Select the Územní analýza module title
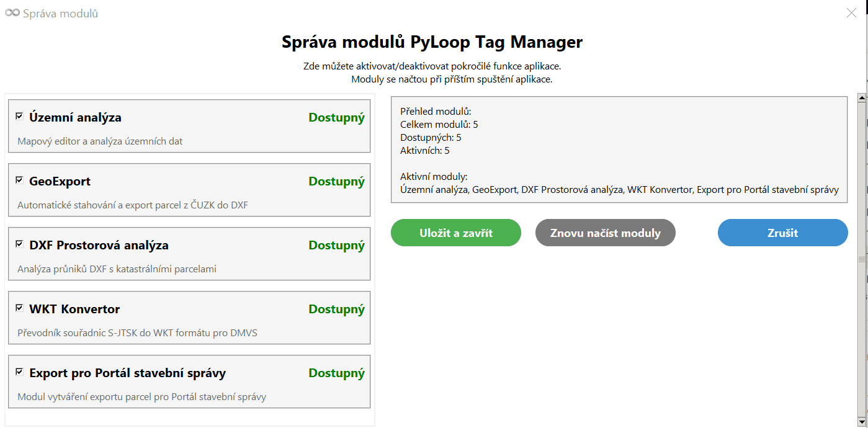Viewport: 868px width, 428px height. click(75, 117)
